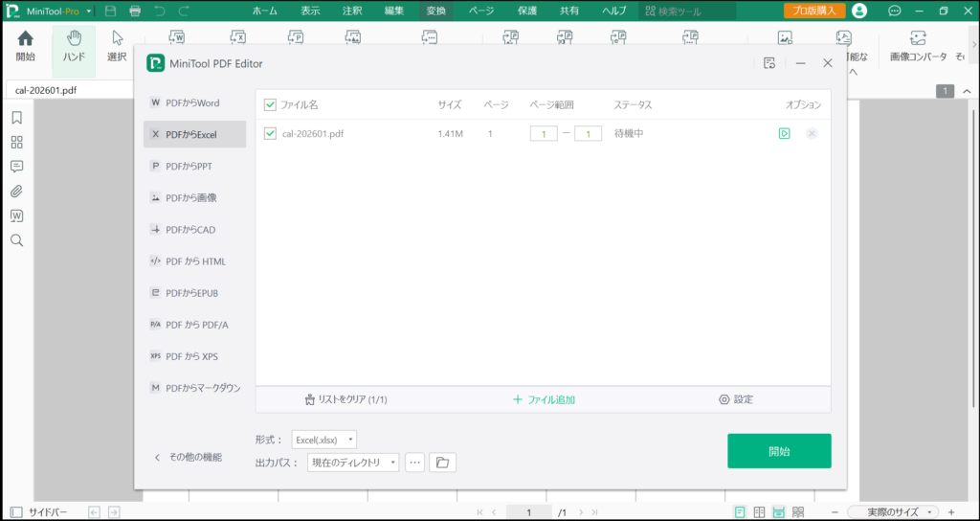Uncheck the cal-202601.pdf file checkbox

point(270,133)
